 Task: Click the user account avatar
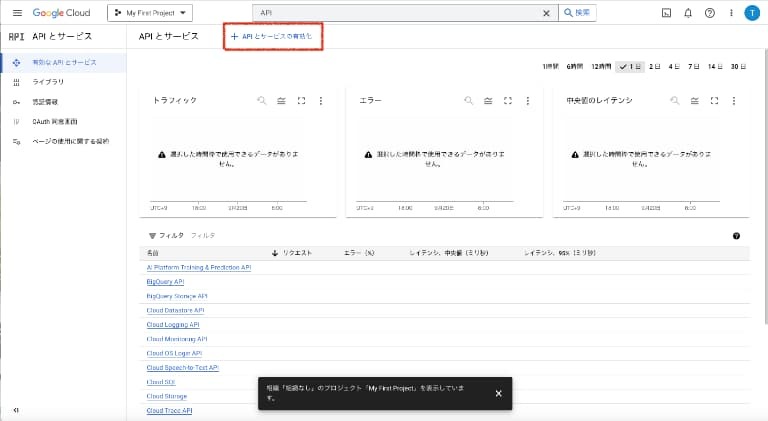click(752, 12)
